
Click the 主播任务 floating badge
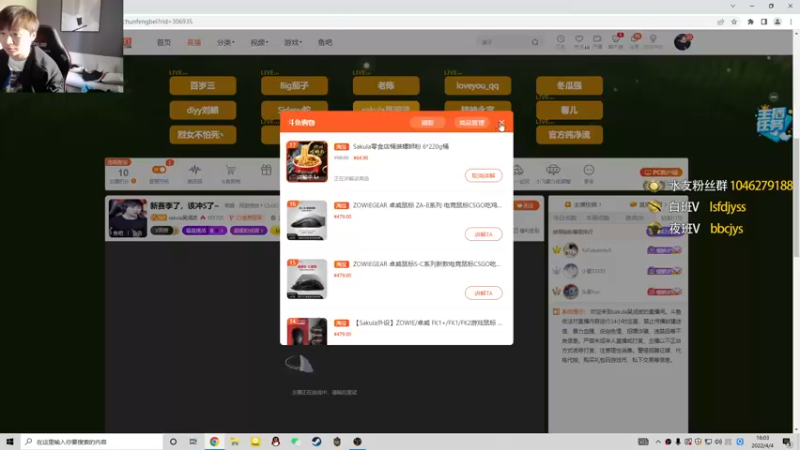pyautogui.click(x=774, y=122)
